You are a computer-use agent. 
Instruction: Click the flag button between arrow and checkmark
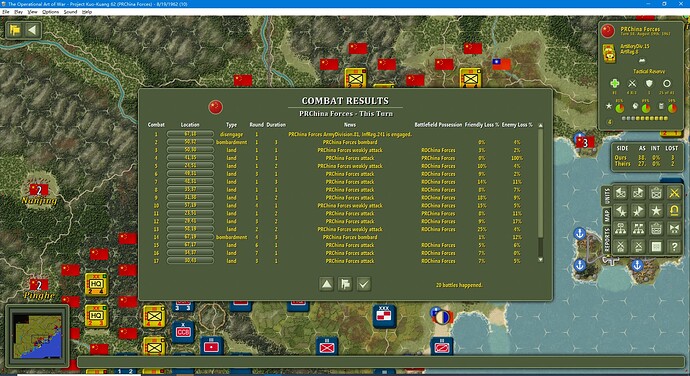pyautogui.click(x=345, y=284)
